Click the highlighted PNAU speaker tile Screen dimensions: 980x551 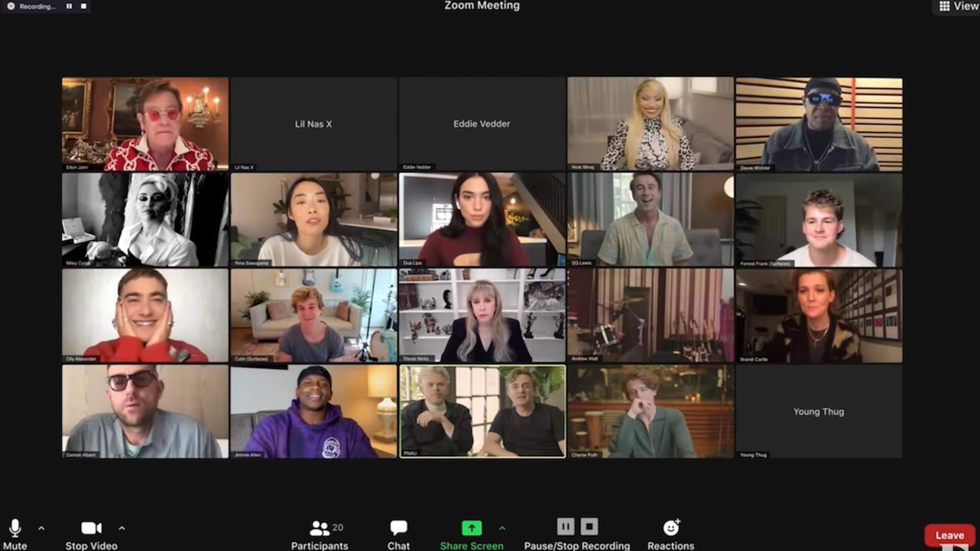pyautogui.click(x=482, y=411)
